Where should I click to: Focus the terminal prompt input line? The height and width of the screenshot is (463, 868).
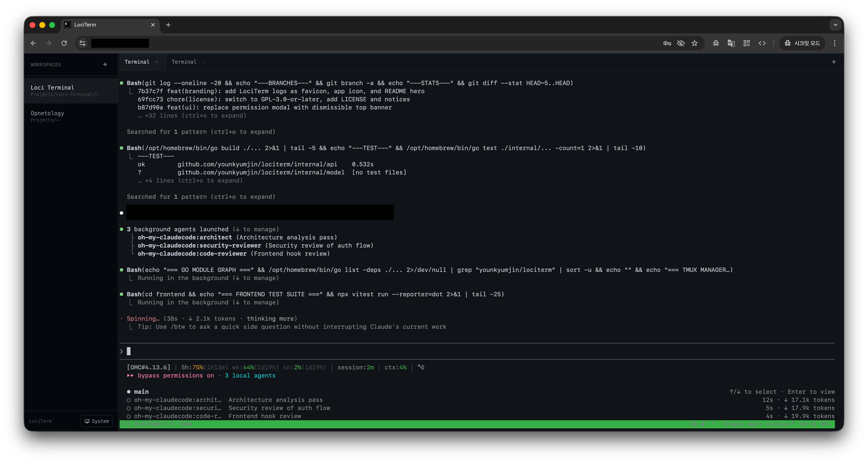point(477,351)
